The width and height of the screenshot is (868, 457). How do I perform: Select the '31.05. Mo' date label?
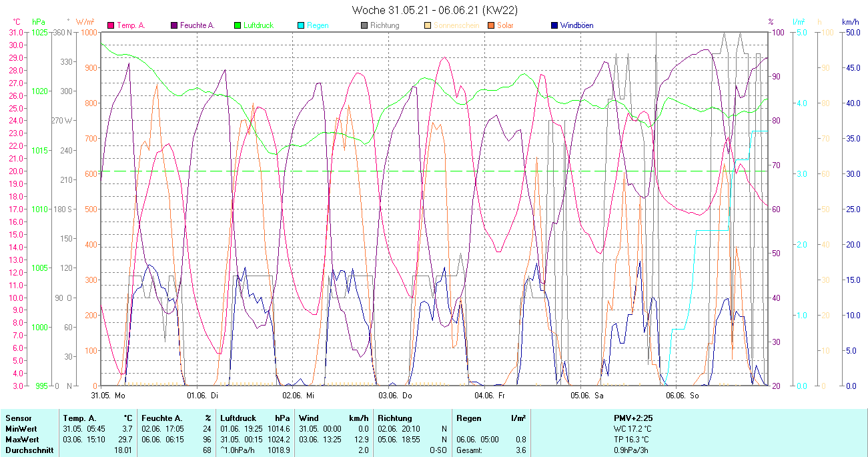tap(108, 396)
